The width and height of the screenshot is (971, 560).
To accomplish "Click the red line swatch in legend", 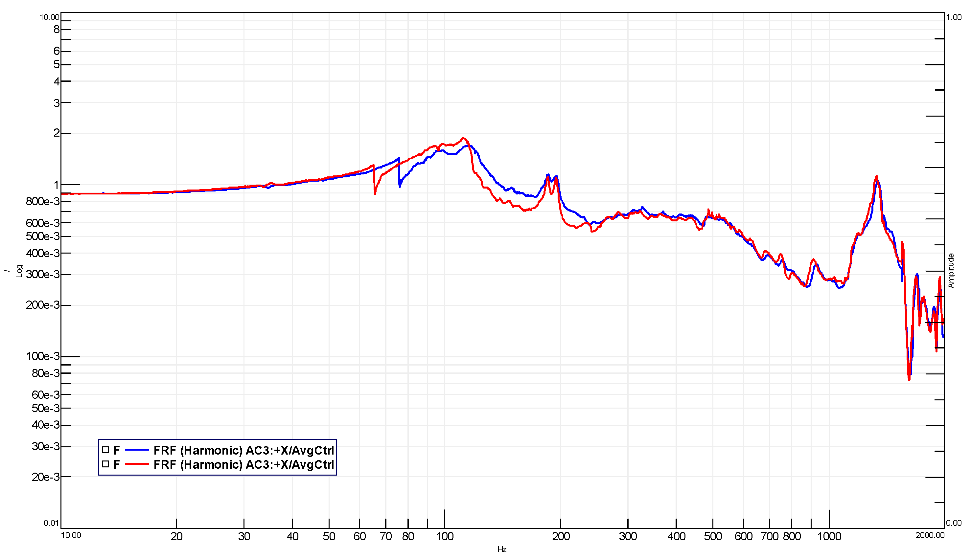I will [137, 464].
